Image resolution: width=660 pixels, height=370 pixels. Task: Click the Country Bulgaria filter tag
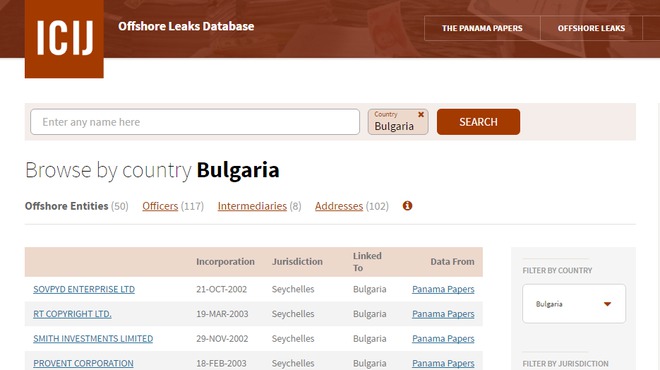click(398, 122)
